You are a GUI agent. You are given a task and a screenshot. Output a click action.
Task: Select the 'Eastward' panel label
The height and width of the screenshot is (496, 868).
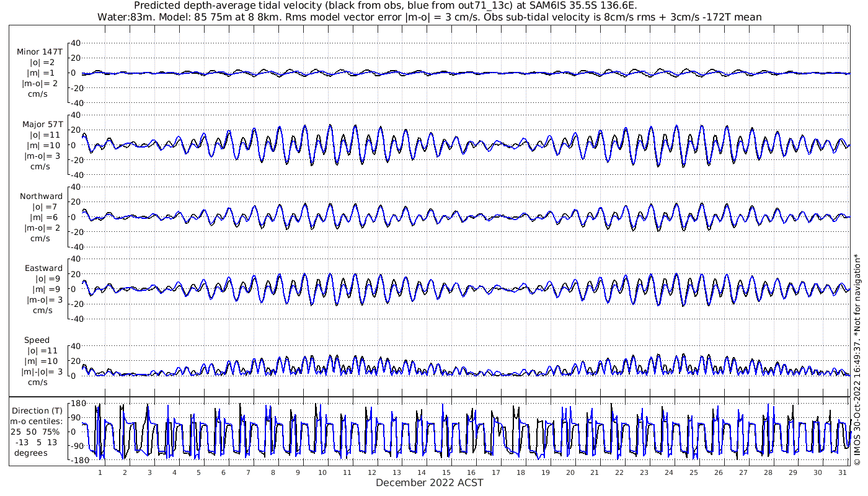click(43, 268)
